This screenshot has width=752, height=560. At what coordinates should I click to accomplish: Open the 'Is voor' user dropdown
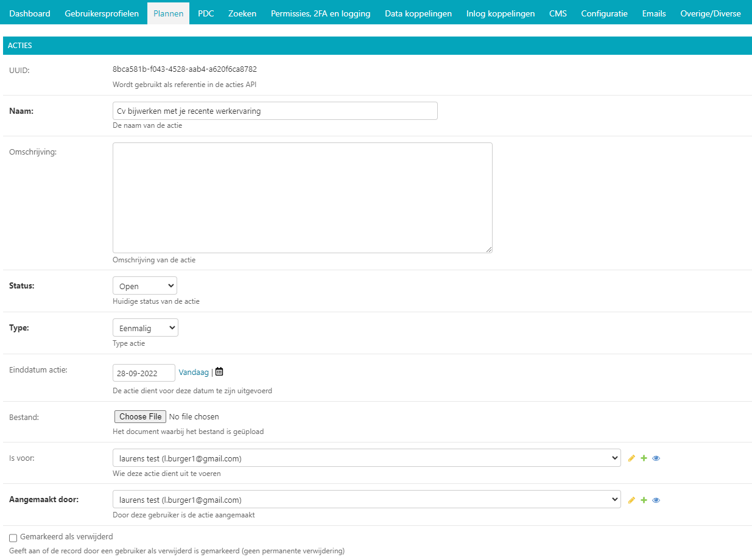[366, 458]
